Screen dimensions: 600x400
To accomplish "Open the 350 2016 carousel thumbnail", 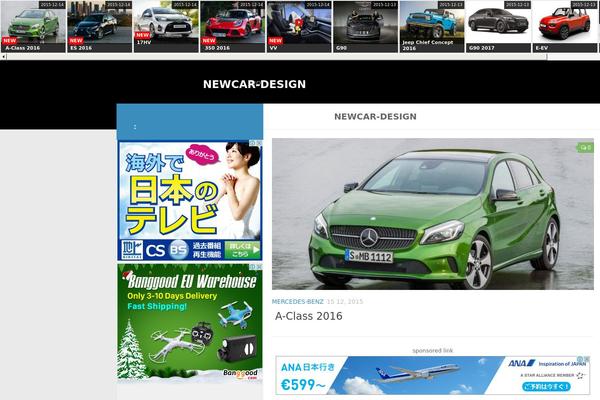I will tap(233, 26).
